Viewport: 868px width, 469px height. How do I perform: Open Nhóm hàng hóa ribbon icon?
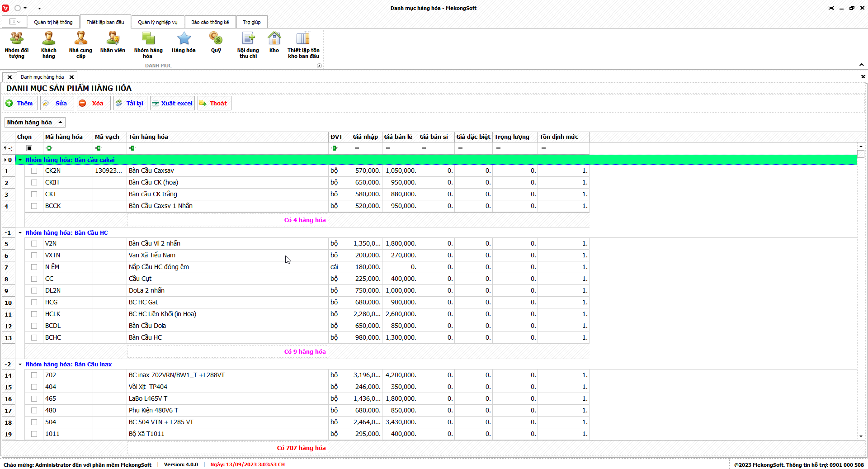pyautogui.click(x=148, y=45)
